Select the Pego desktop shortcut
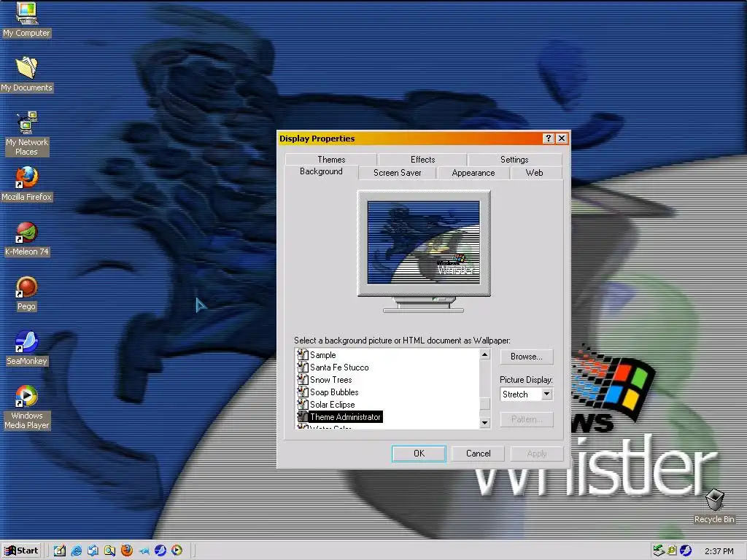Screen dimensions: 747x560 27,294
